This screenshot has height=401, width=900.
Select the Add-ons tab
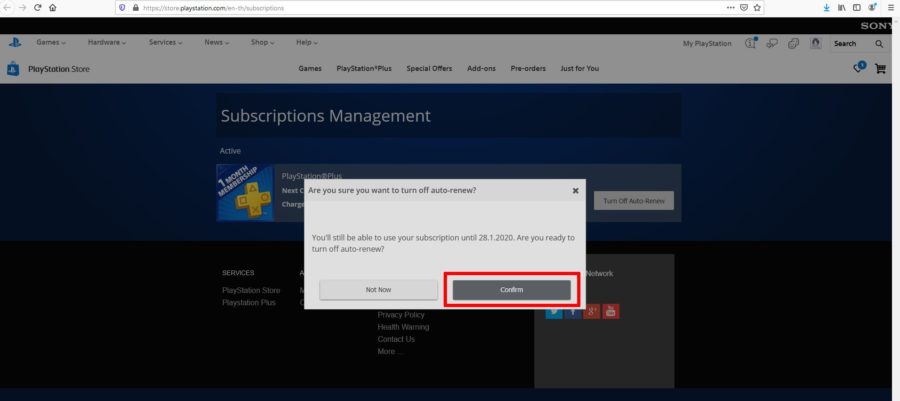click(481, 68)
